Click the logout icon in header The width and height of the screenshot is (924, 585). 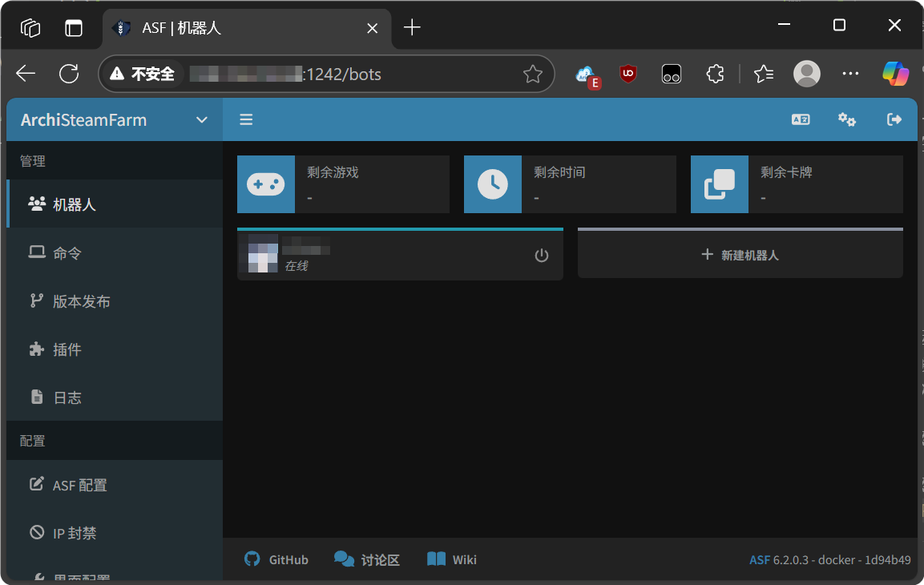[894, 119]
